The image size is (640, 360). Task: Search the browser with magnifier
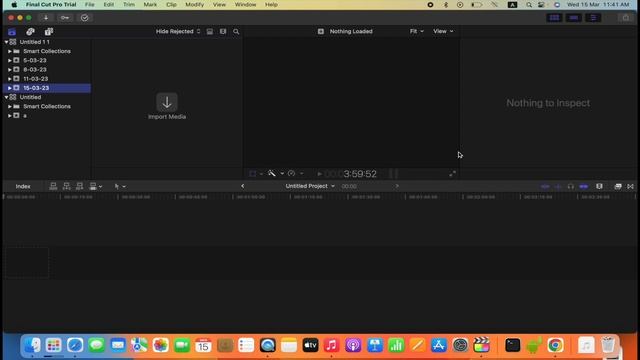pos(236,31)
